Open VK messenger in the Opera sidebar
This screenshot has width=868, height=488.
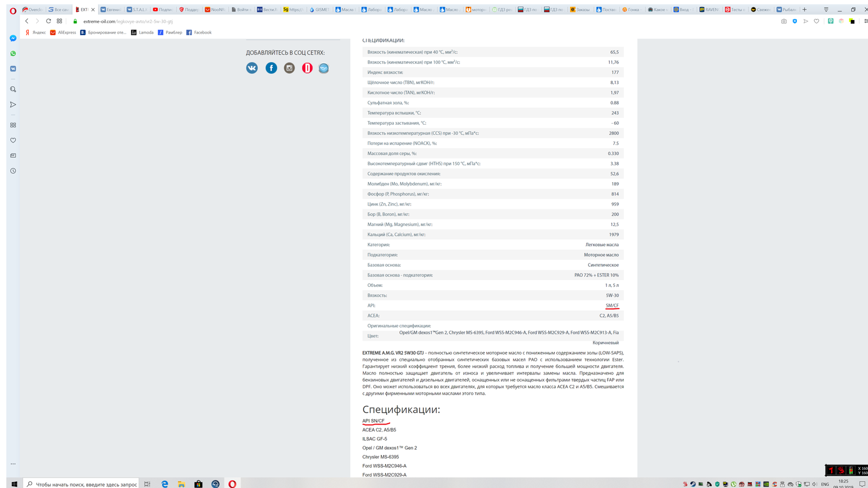pos(13,69)
